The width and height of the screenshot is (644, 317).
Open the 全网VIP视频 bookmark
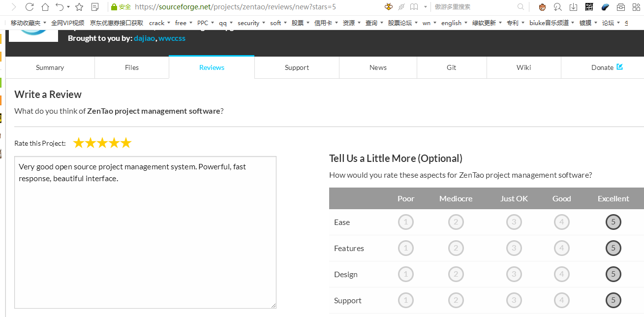coord(68,23)
